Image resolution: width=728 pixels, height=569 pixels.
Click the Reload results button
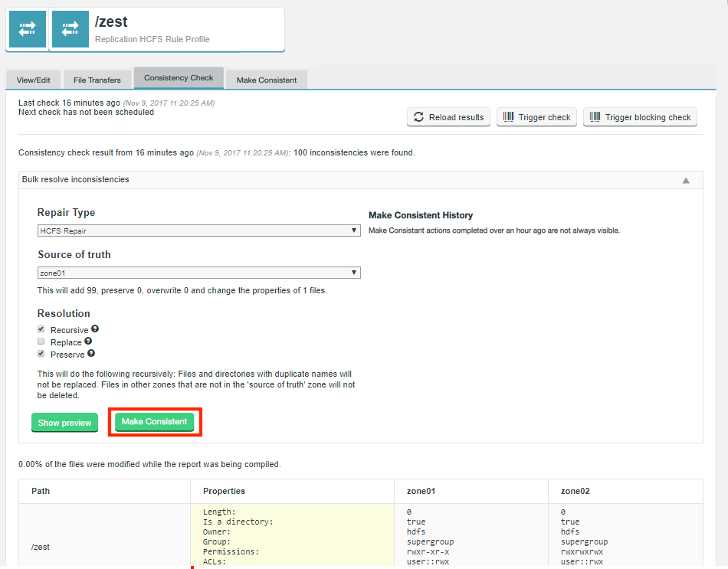(448, 117)
